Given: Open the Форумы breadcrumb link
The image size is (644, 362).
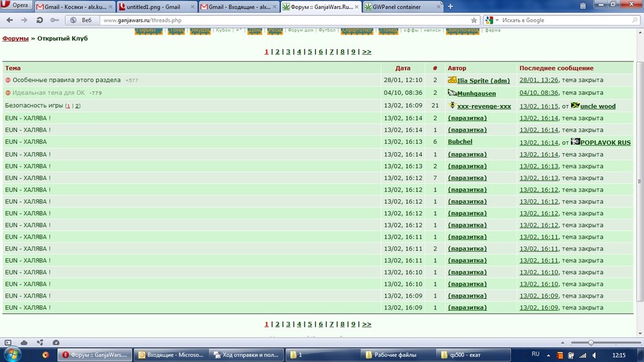Looking at the screenshot, I should point(15,38).
